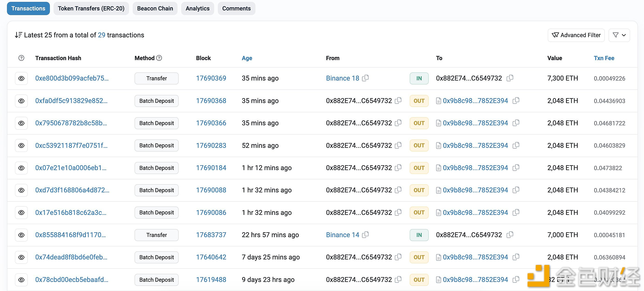Click the eye icon on Batch Deposit row

[x=21, y=100]
